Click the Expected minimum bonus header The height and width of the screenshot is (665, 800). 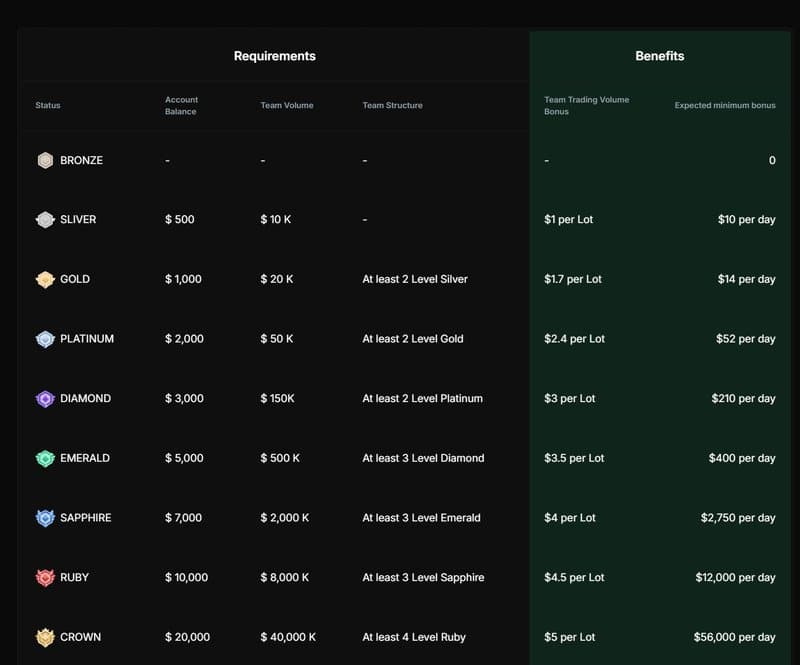[x=725, y=106]
